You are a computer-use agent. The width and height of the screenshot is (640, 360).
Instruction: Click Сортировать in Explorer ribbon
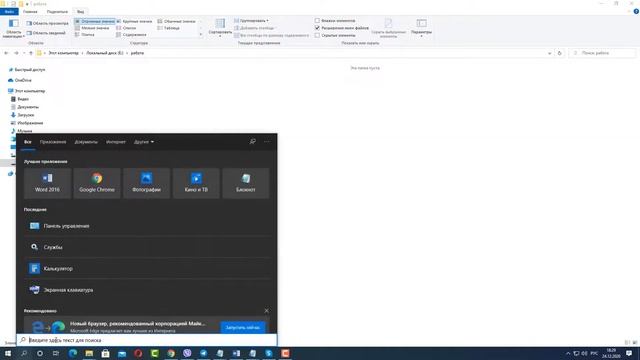pyautogui.click(x=220, y=28)
